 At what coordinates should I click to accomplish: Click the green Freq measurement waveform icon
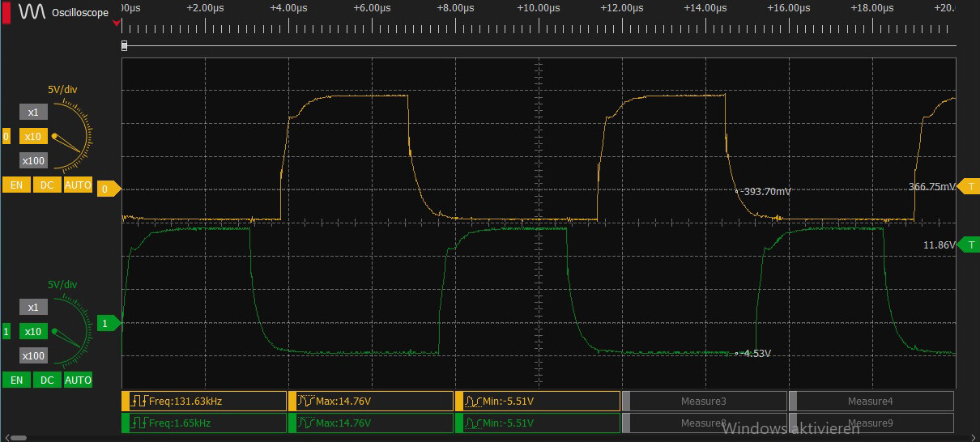point(139,423)
